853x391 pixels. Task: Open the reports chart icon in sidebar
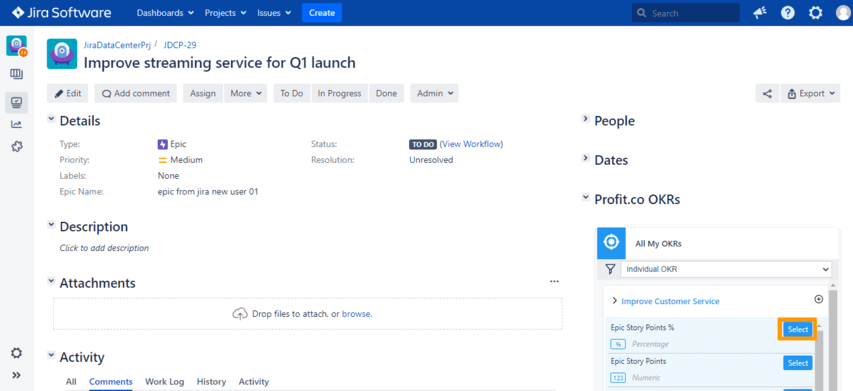[16, 125]
